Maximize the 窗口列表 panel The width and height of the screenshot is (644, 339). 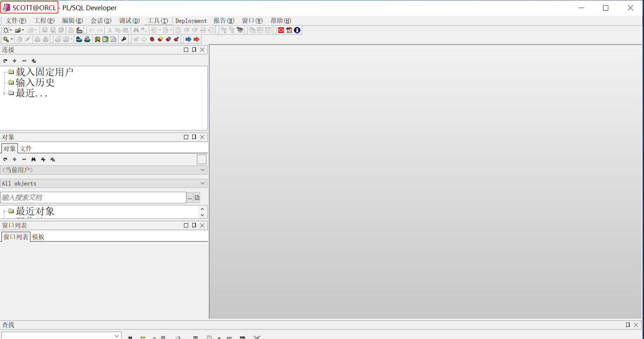point(186,225)
